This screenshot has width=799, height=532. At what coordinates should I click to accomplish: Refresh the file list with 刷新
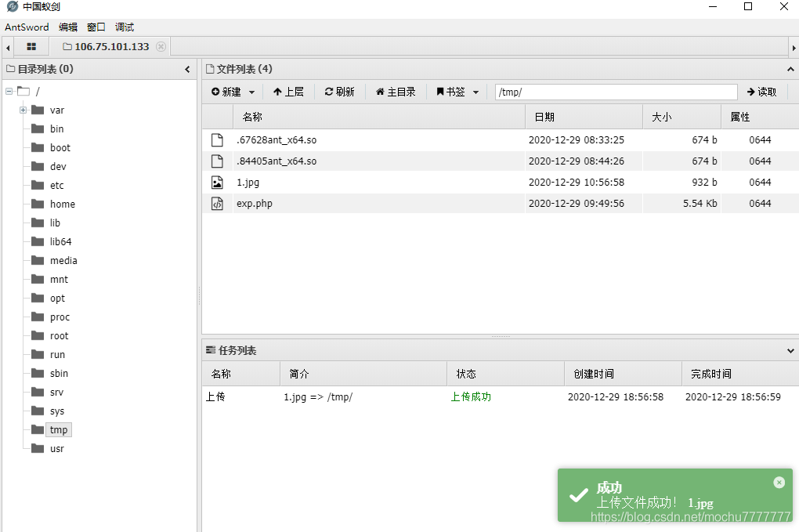339,92
